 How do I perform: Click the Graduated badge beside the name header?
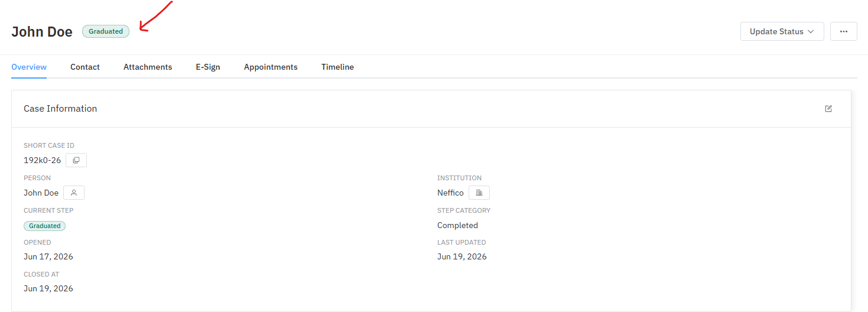[x=106, y=31]
